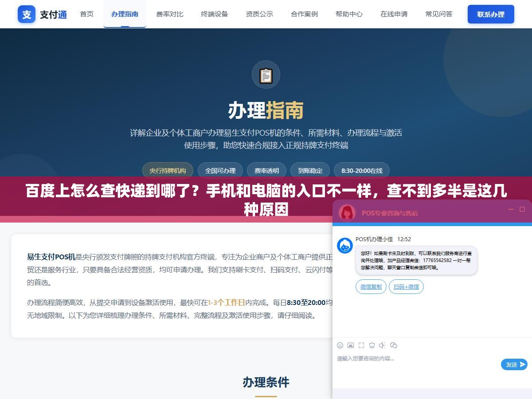Click the image upload icon in chat
Screen dimensions: 532x399
pyautogui.click(x=351, y=345)
